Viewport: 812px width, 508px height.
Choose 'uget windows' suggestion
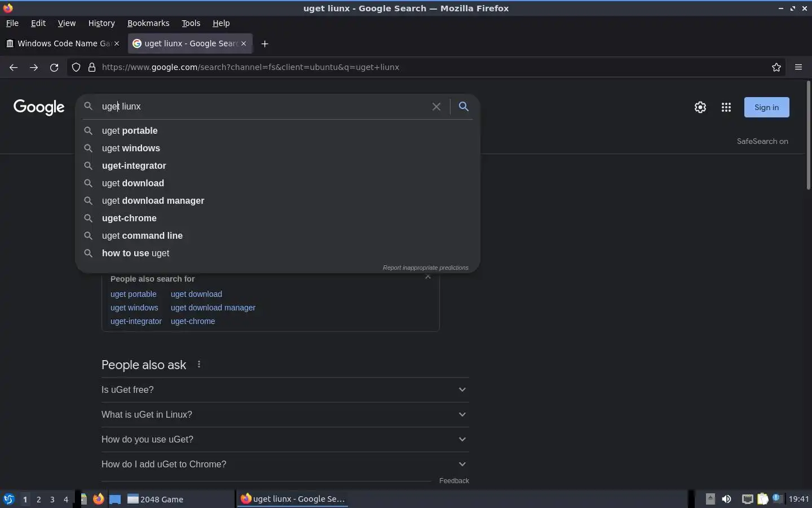277,148
